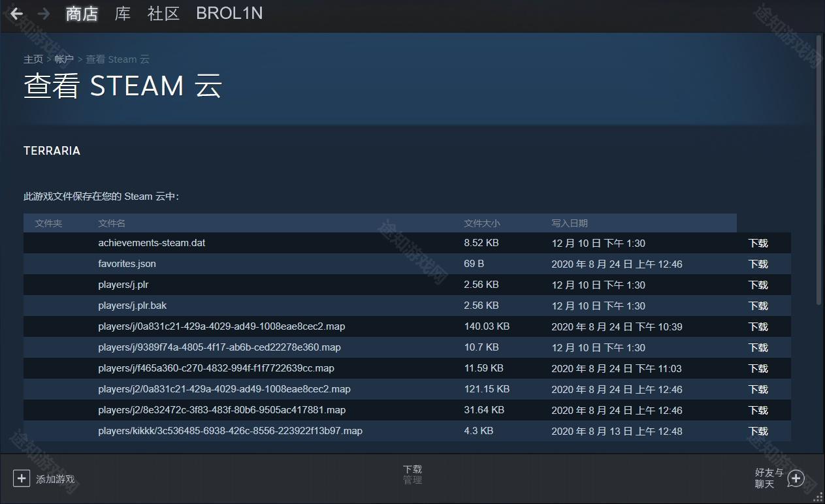Click the 10.7 KB size cell
The width and height of the screenshot is (825, 504).
[481, 347]
